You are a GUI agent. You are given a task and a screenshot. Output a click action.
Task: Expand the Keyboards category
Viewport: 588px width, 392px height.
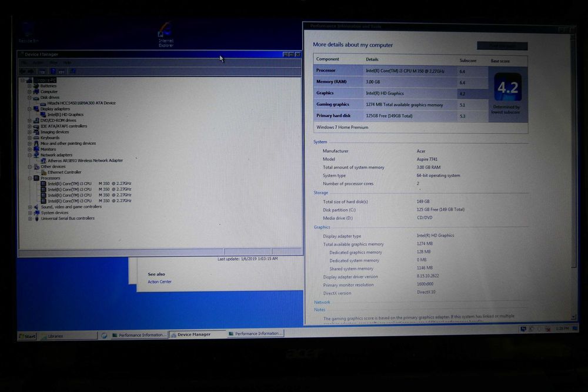click(29, 138)
